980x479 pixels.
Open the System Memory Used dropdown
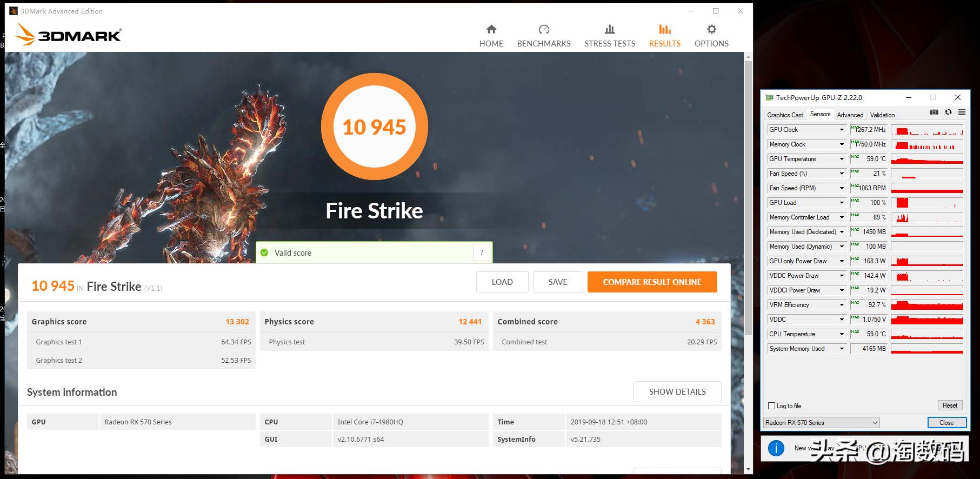tap(842, 349)
